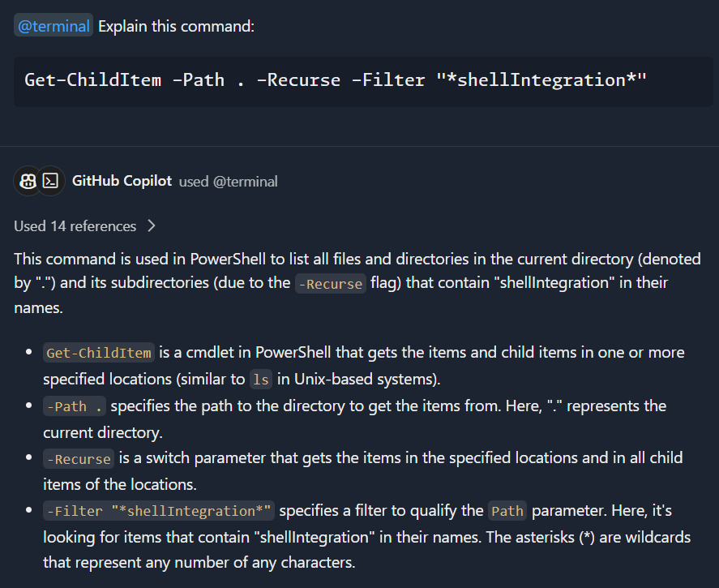Click the Path code chip in the last bullet
Viewport: 719px width, 588px height.
coord(507,511)
